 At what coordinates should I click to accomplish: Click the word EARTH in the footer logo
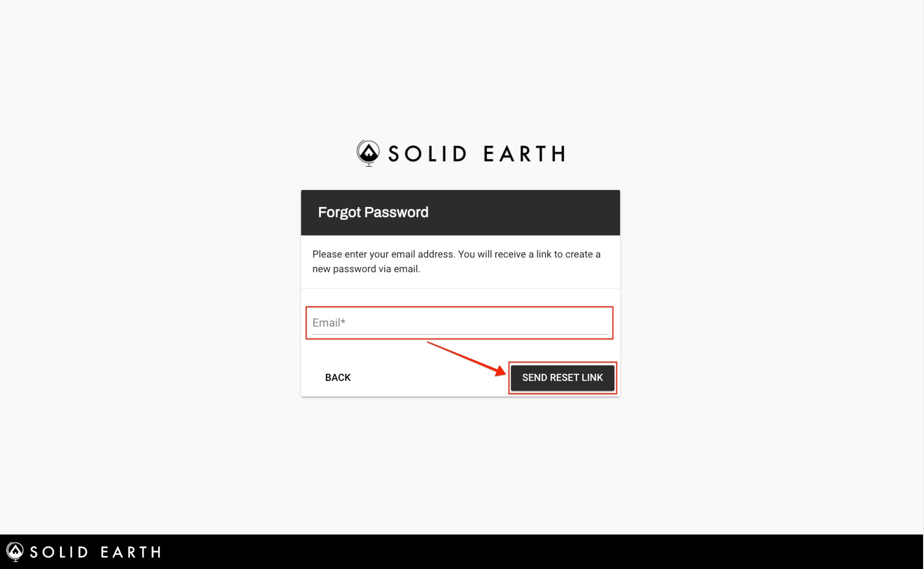(131, 552)
